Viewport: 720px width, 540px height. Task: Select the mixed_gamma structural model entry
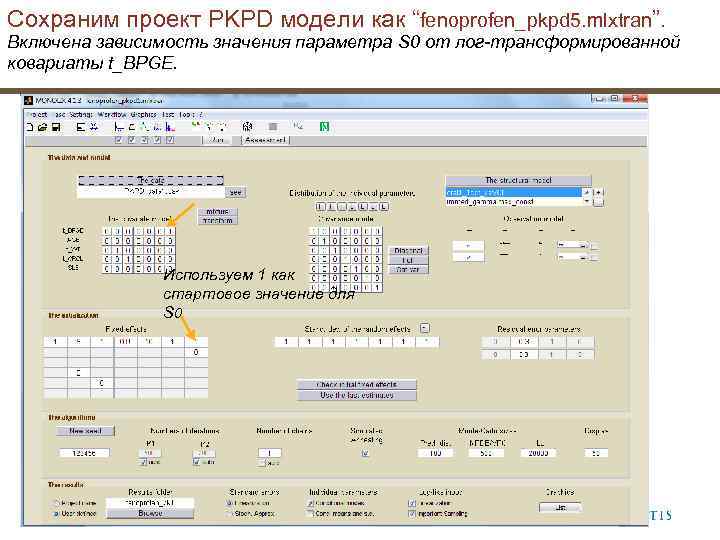(513, 202)
